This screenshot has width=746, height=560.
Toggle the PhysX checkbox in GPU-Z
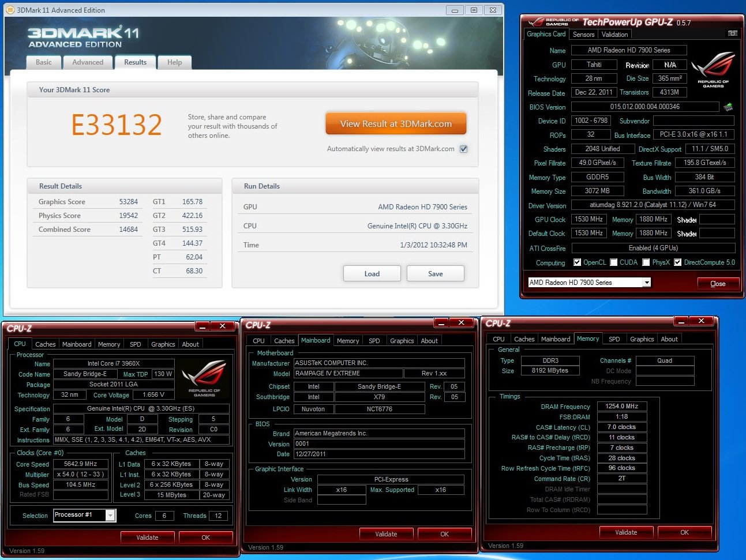646,262
